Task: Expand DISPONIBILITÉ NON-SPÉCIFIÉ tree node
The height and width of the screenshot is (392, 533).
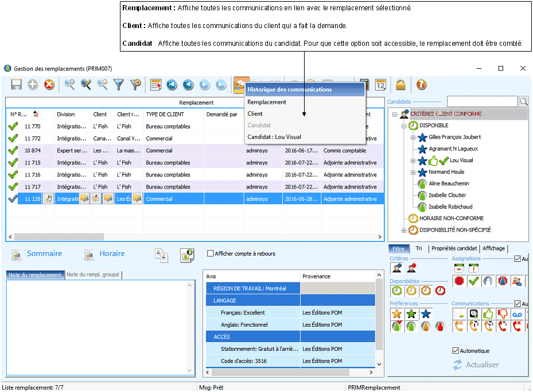Action: [x=404, y=230]
